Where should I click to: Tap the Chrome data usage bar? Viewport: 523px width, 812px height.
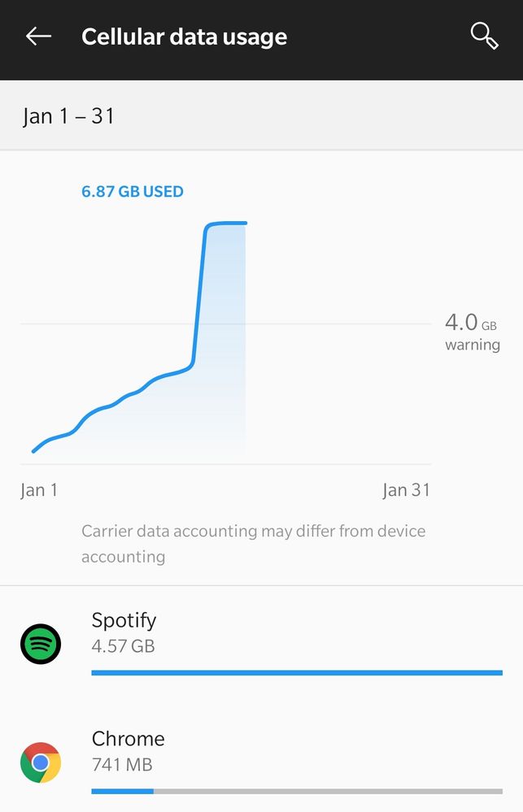[x=297, y=791]
